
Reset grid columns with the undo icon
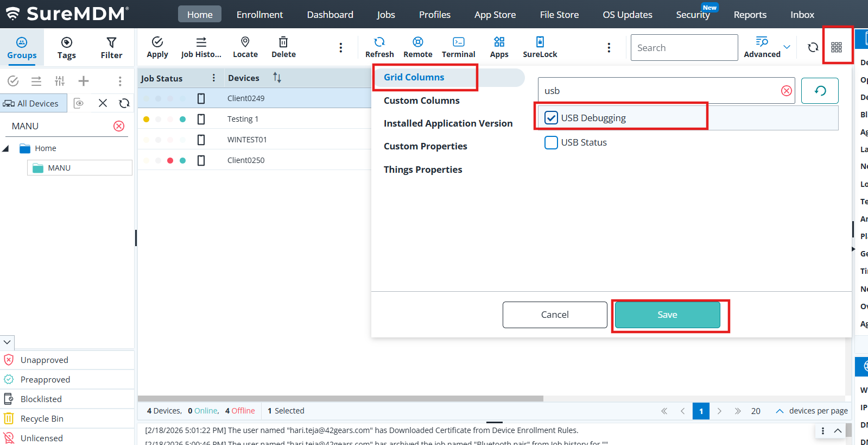click(x=820, y=91)
